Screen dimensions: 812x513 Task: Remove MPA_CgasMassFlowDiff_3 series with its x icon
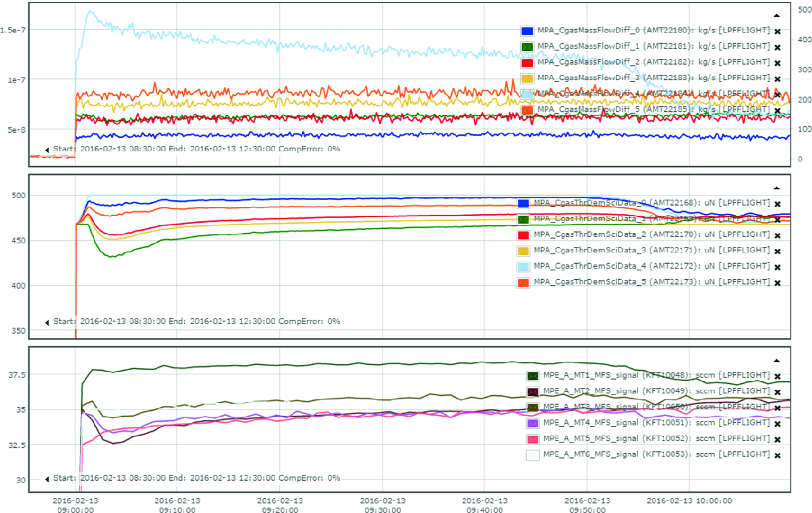pos(777,79)
